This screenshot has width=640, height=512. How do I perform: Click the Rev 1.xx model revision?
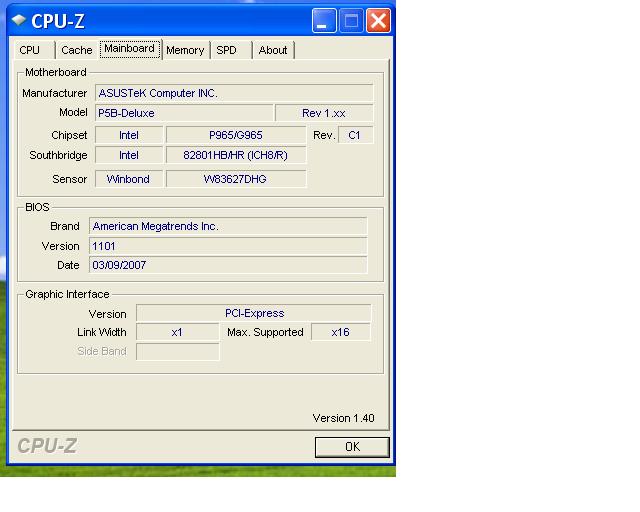point(324,113)
